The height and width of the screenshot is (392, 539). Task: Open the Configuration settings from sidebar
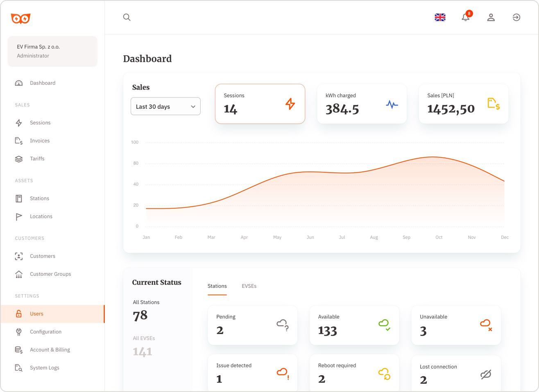pos(45,331)
